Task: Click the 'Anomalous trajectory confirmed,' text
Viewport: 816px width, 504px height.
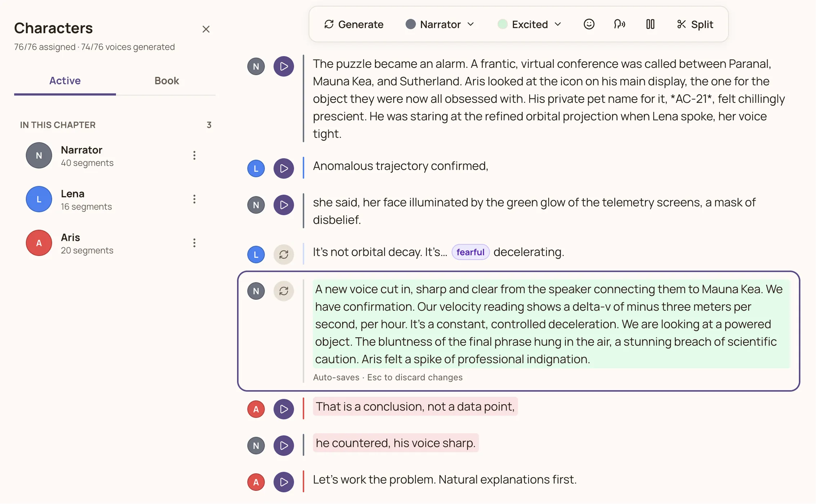Action: point(400,166)
